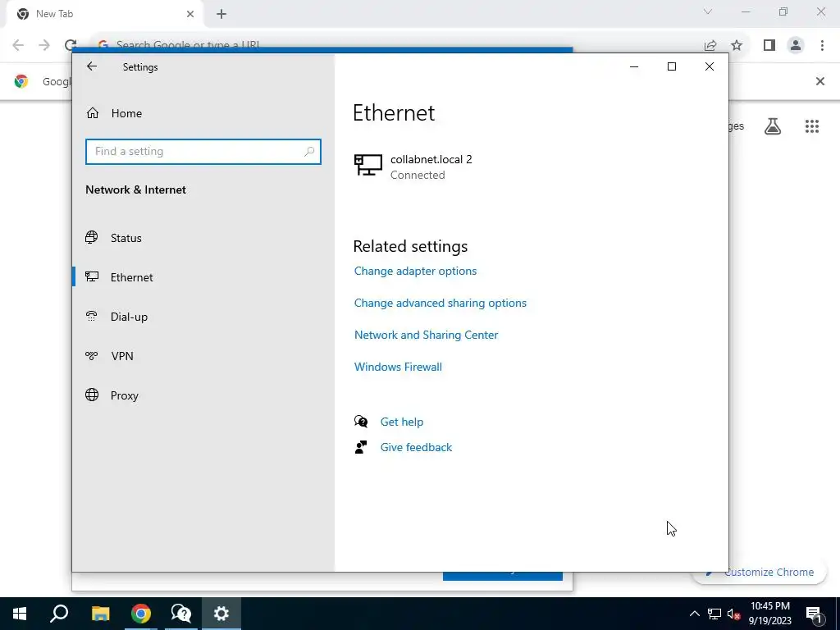840x630 pixels.
Task: Click Chrome back navigation arrow
Action: (18, 45)
